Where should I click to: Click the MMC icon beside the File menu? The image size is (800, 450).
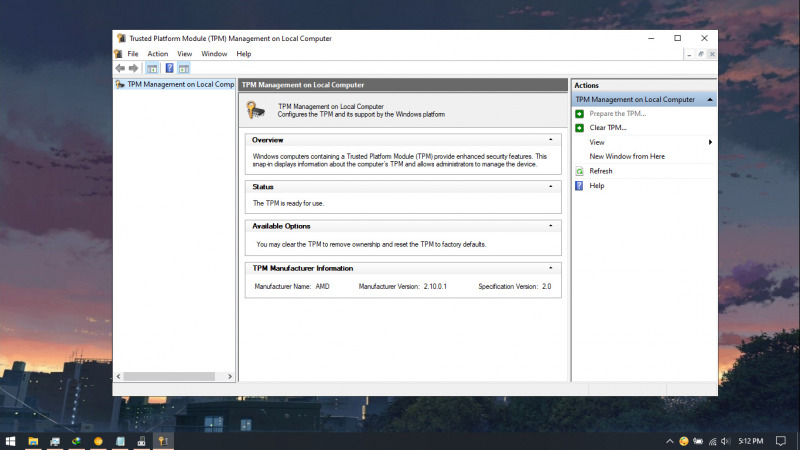coord(118,54)
